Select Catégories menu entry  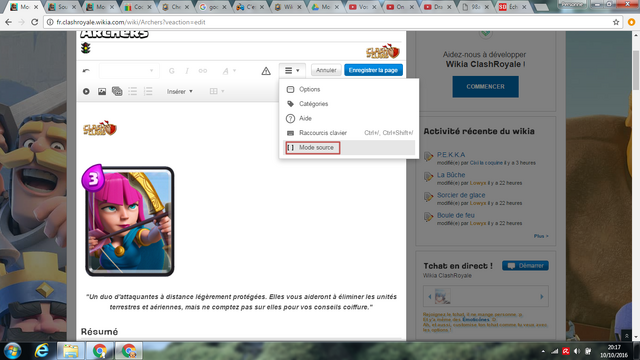(349, 104)
